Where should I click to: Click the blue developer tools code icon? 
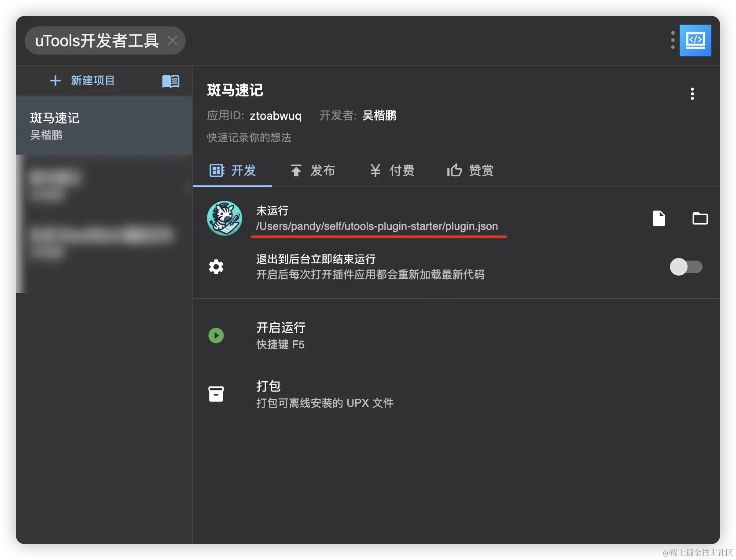[x=695, y=40]
